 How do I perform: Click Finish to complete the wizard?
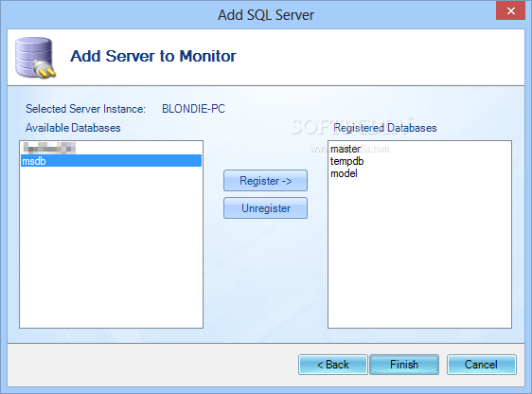tap(404, 365)
